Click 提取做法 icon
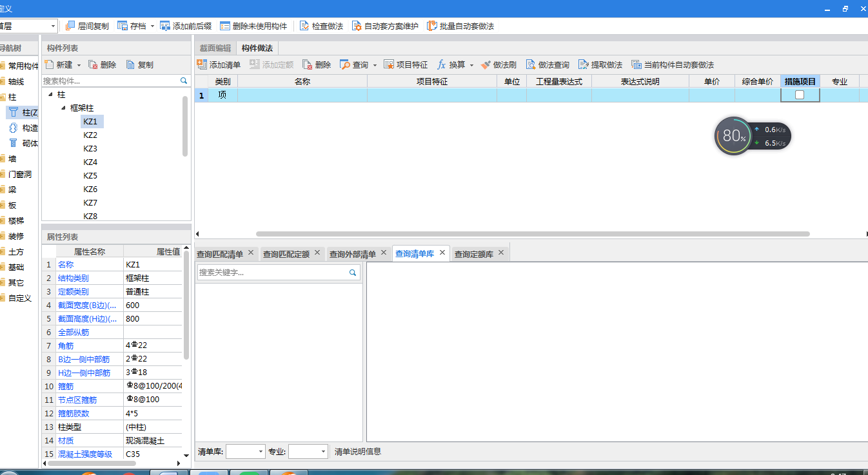Image resolution: width=868 pixels, height=475 pixels. pos(584,64)
